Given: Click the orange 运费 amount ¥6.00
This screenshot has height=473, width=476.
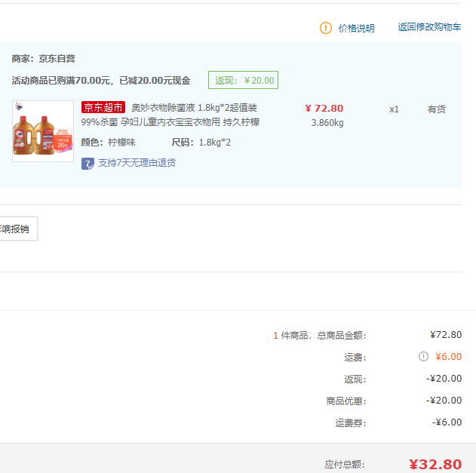Looking at the screenshot, I should click(448, 356).
